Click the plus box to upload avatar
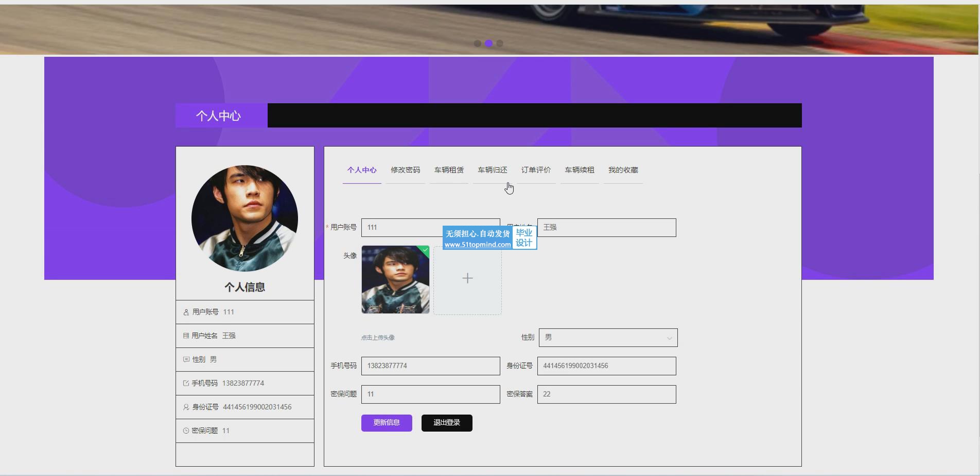 pyautogui.click(x=467, y=280)
